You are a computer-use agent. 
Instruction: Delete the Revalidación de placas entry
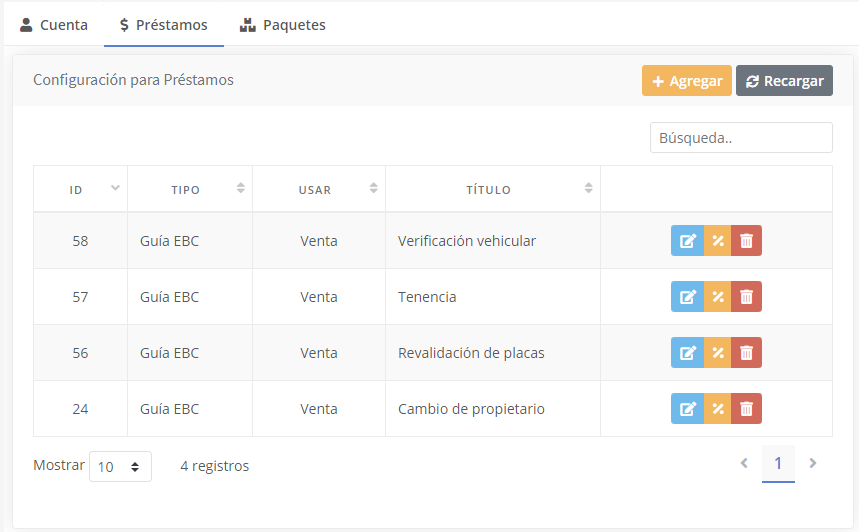point(746,353)
